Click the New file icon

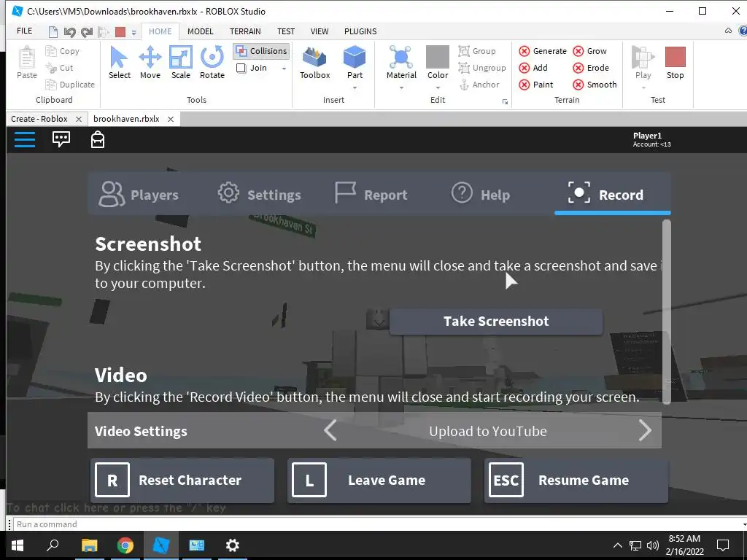click(x=53, y=32)
